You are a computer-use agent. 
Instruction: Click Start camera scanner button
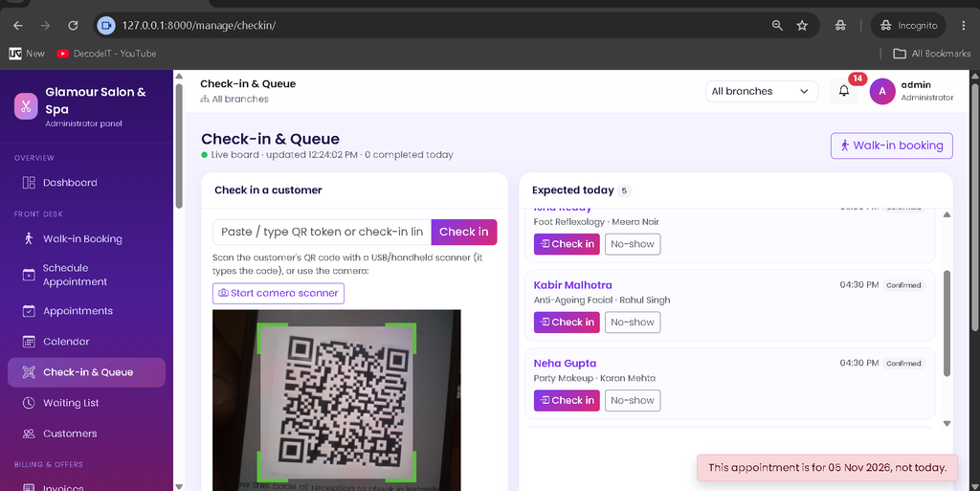pos(278,293)
